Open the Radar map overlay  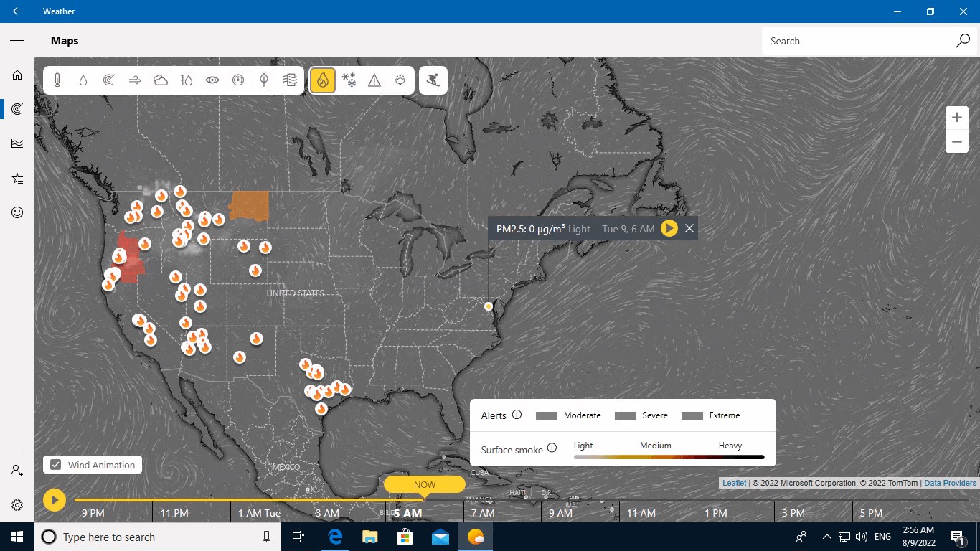pyautogui.click(x=108, y=80)
